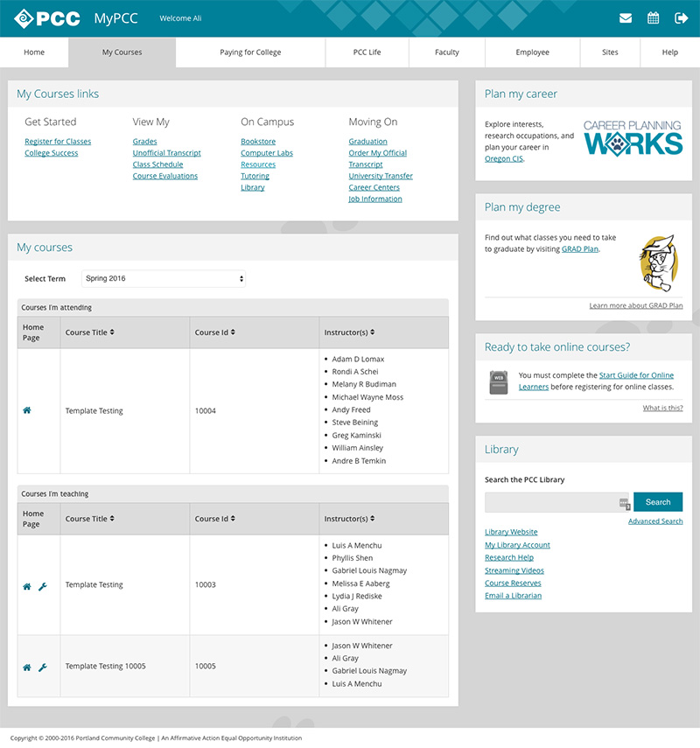Sort attending courses by Instructor(s)
The width and height of the screenshot is (700, 748).
pos(351,332)
